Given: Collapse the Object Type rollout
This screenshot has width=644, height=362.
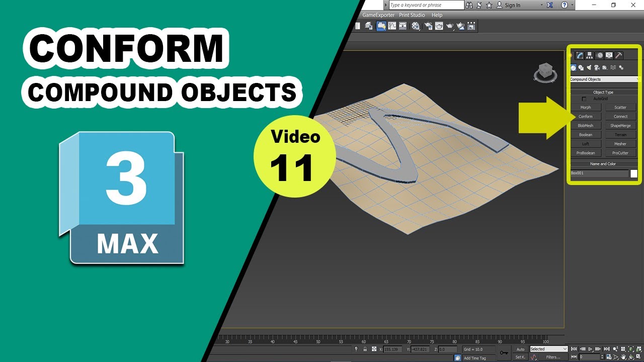Looking at the screenshot, I should (x=604, y=92).
